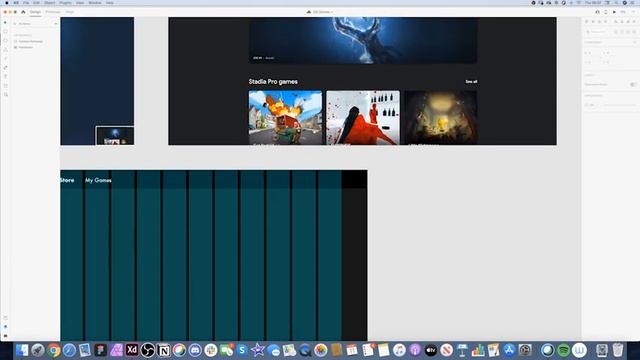
Task: Select the Pen tool
Action: coord(5,68)
